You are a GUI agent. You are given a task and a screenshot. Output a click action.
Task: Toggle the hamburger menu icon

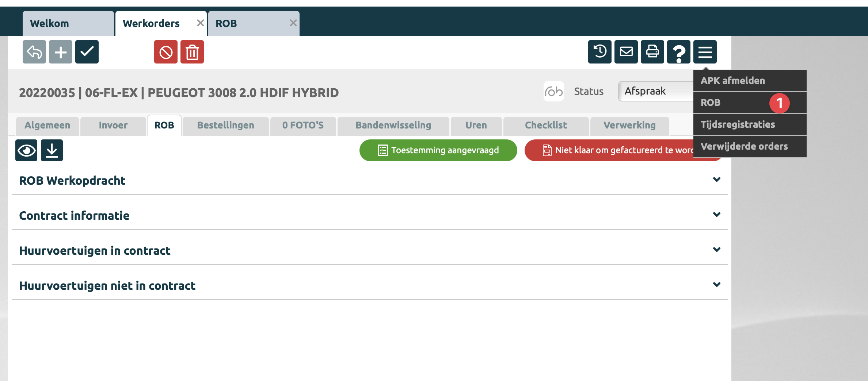tap(705, 52)
